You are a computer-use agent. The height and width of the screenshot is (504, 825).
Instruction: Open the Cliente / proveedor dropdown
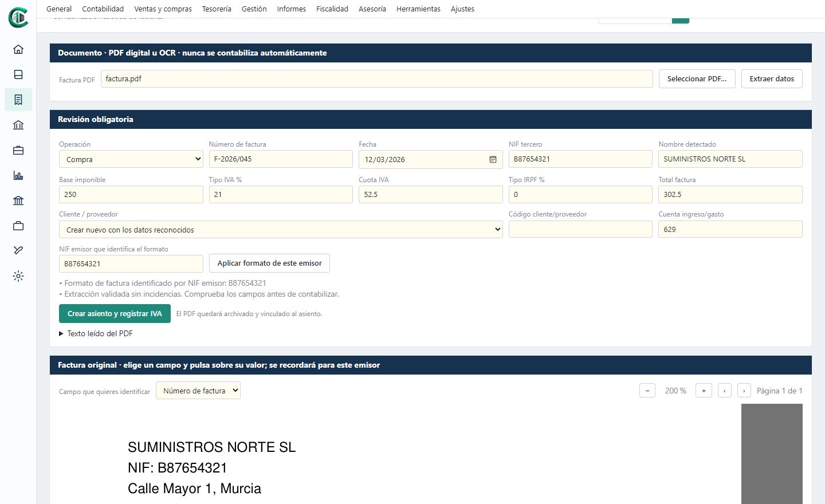click(281, 230)
